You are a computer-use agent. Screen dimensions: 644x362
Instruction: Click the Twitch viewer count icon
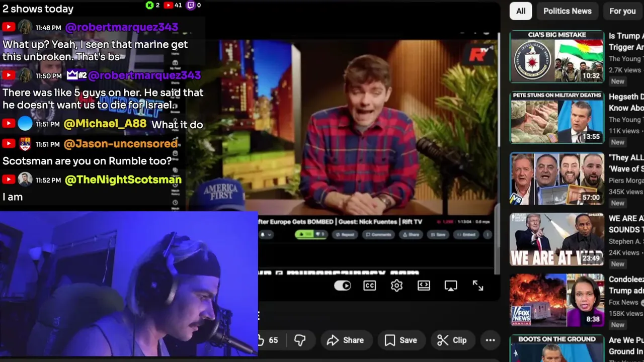(191, 5)
